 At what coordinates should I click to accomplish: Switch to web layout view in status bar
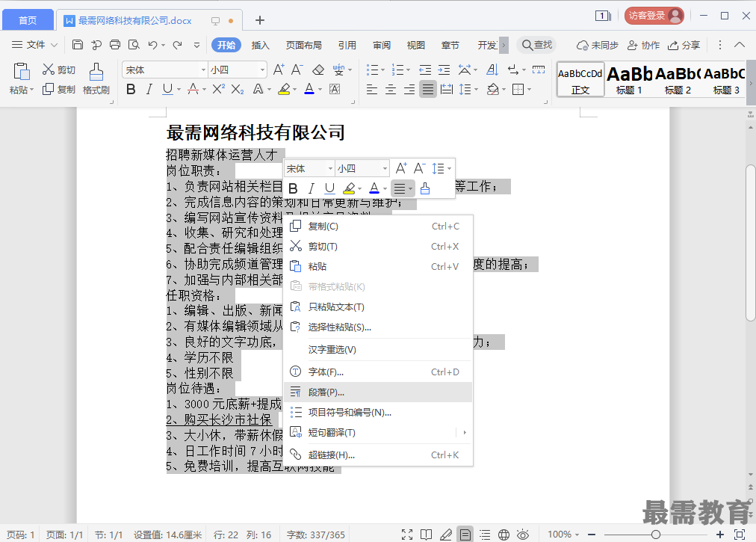tap(504, 535)
